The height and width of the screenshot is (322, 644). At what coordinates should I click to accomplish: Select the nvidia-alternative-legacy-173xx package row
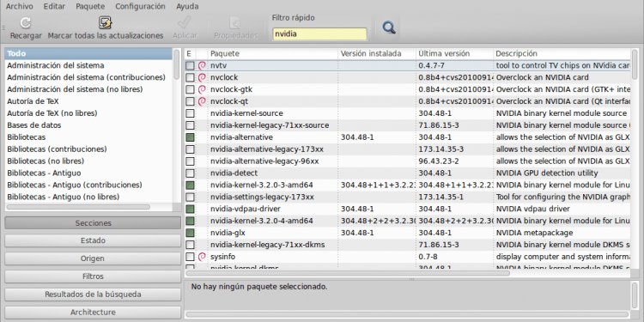pyautogui.click(x=407, y=149)
